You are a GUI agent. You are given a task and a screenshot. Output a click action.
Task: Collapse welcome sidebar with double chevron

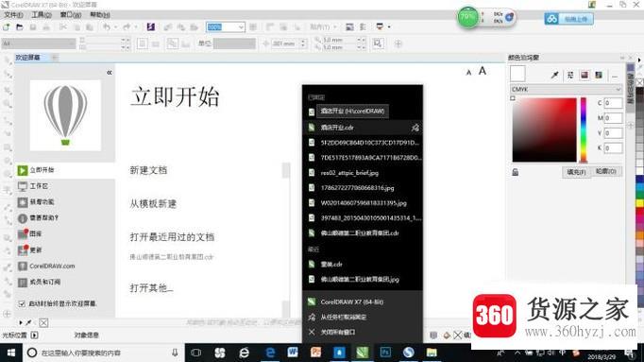[110, 73]
